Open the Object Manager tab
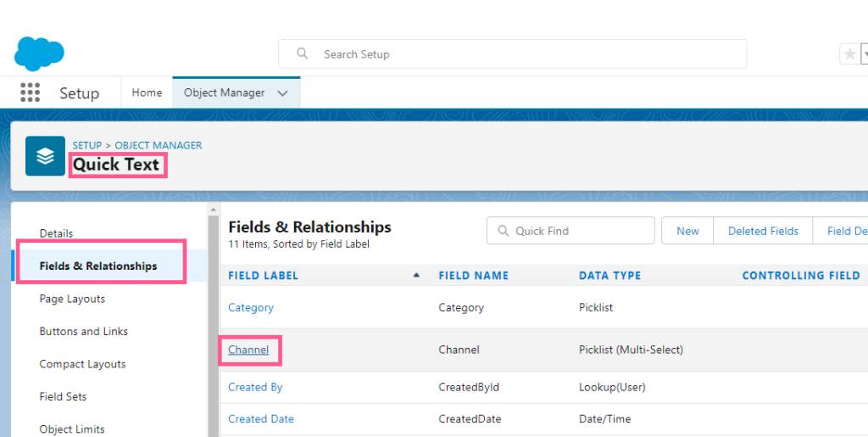 (x=224, y=93)
